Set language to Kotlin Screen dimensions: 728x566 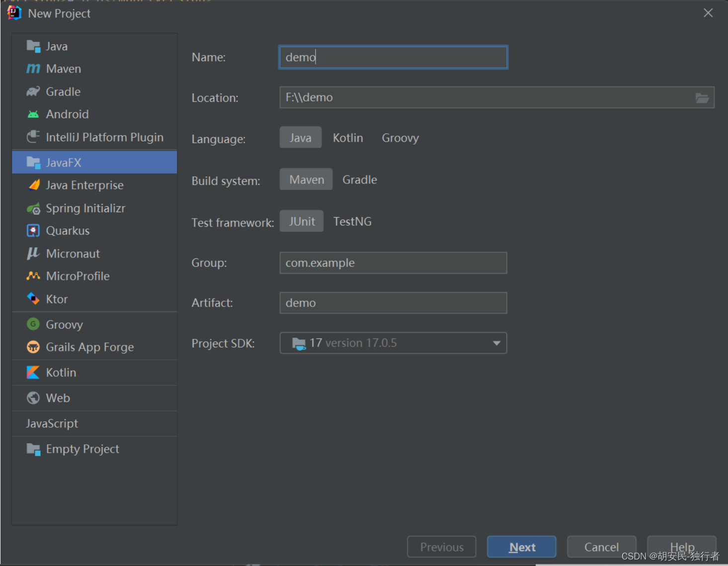click(x=348, y=138)
